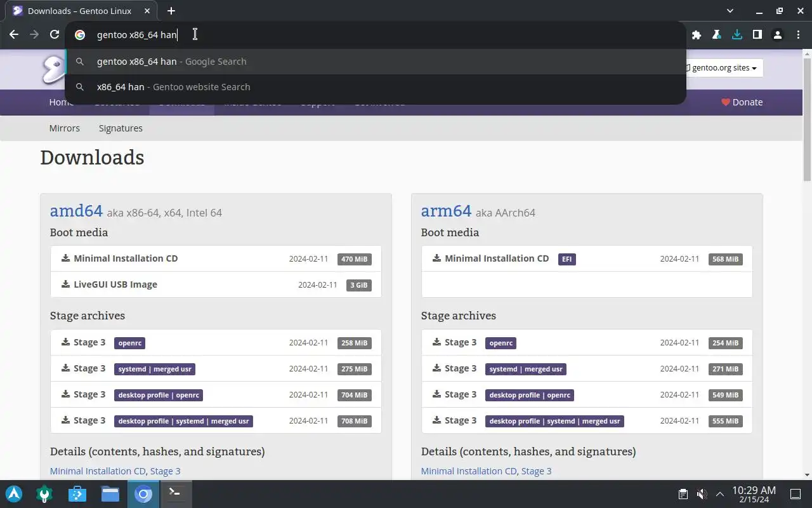812x508 pixels.
Task: Download arm64 Minimal Installation CD EFI
Action: pyautogui.click(x=587, y=258)
